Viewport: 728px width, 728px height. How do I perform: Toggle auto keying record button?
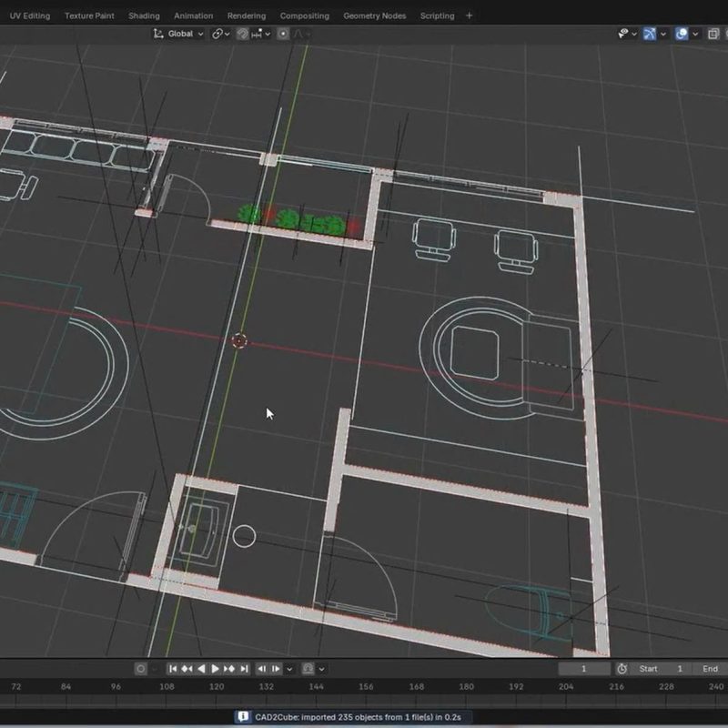coord(141,669)
